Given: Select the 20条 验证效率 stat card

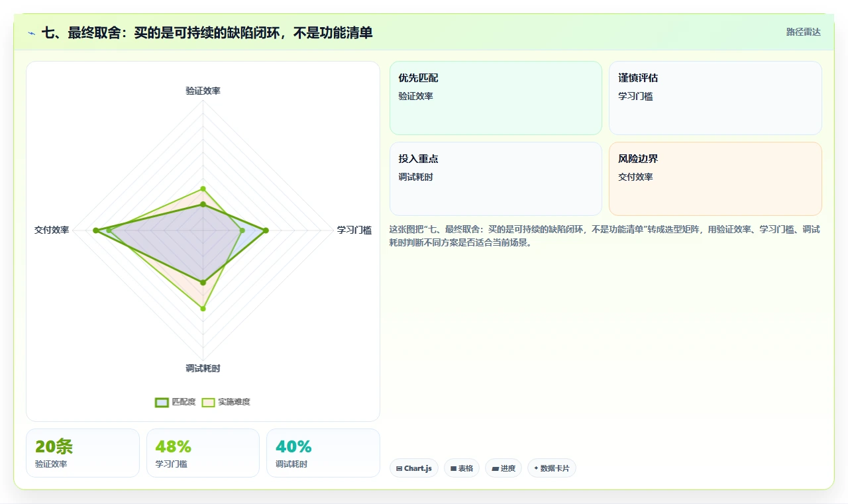Looking at the screenshot, I should [83, 453].
